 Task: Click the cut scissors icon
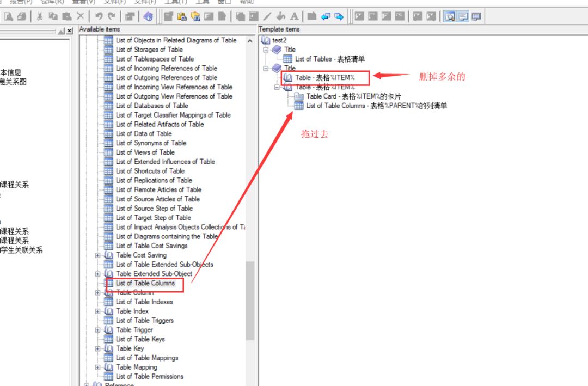[39, 16]
